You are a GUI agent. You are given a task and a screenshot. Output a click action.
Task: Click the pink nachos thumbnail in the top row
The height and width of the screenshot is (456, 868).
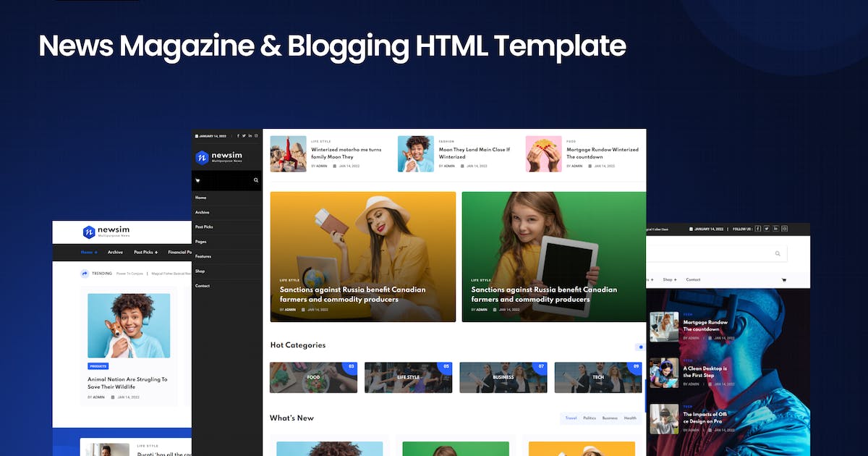tap(544, 154)
